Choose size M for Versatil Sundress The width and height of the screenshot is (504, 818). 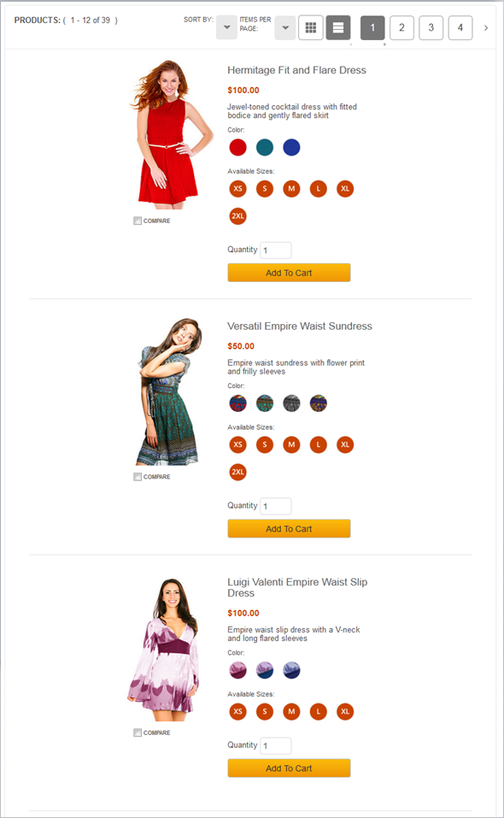point(291,444)
